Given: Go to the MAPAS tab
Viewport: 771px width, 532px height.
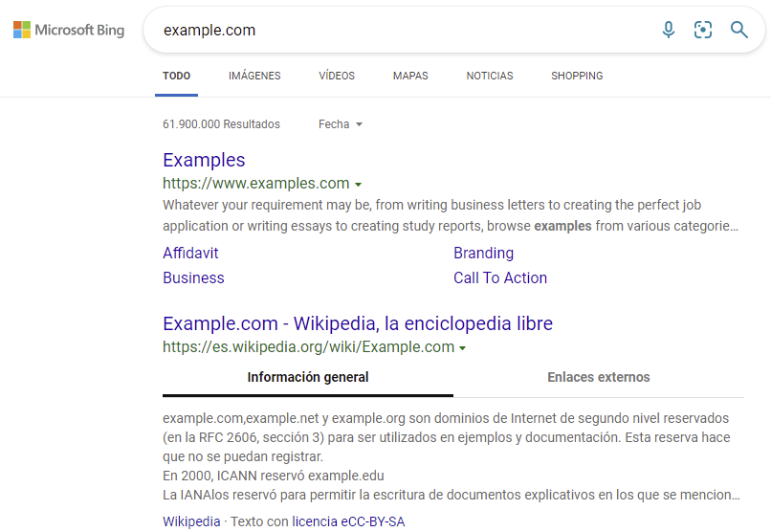Looking at the screenshot, I should tap(410, 76).
